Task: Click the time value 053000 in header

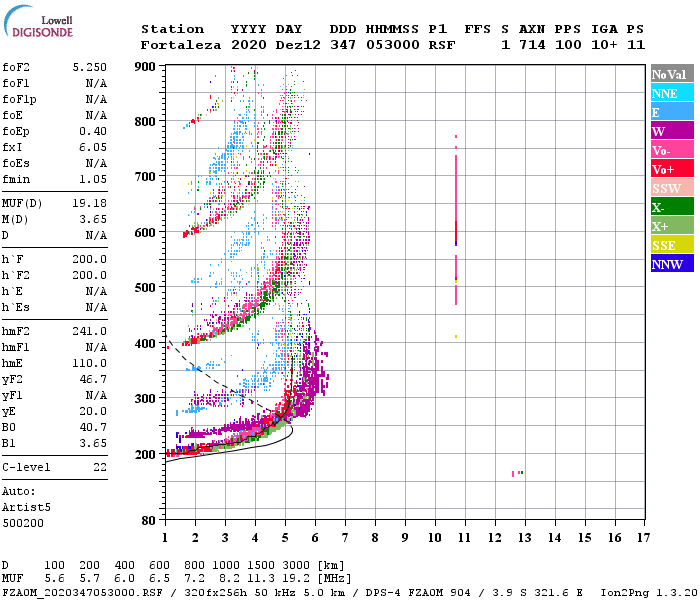Action: coord(393,45)
